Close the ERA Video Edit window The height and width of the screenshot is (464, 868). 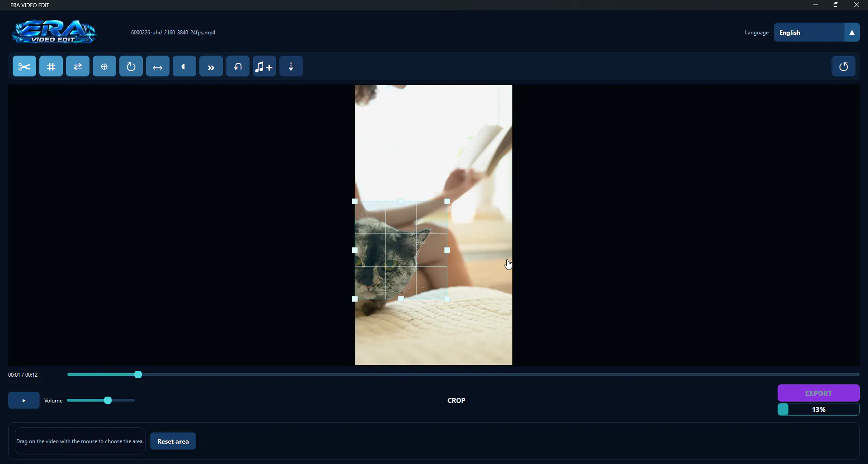pyautogui.click(x=857, y=5)
